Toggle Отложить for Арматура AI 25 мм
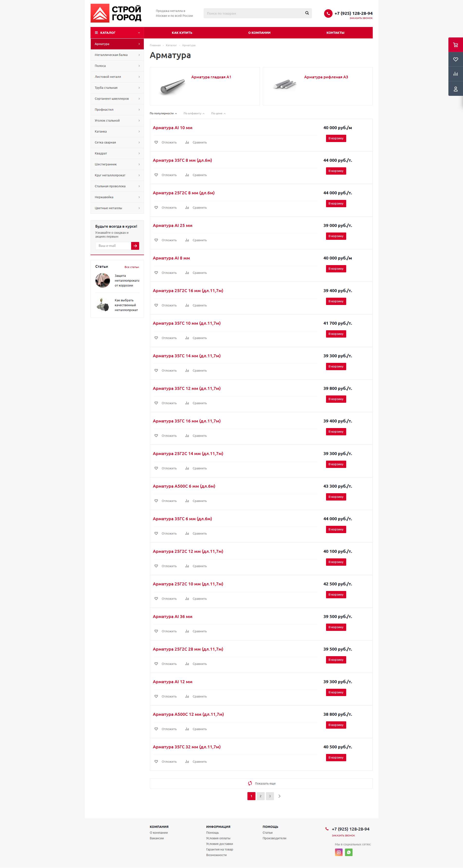The height and width of the screenshot is (868, 463). coord(165,240)
